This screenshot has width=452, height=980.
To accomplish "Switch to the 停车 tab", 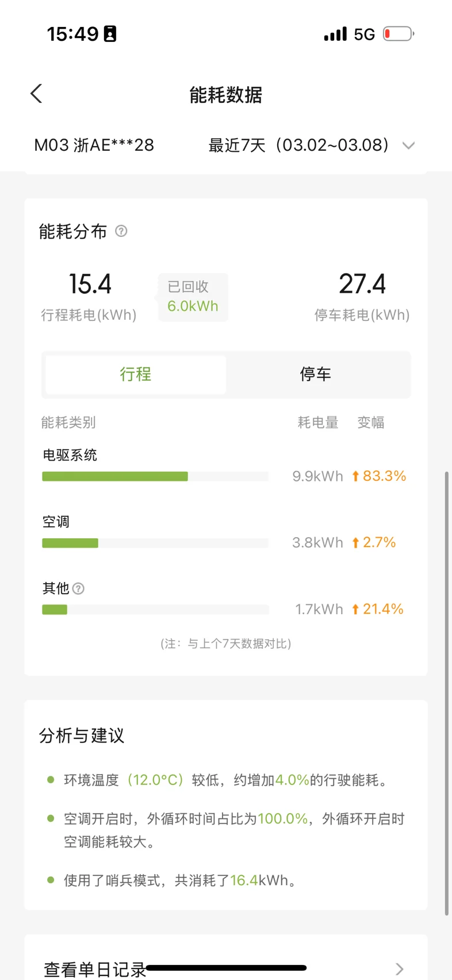I will (x=315, y=374).
